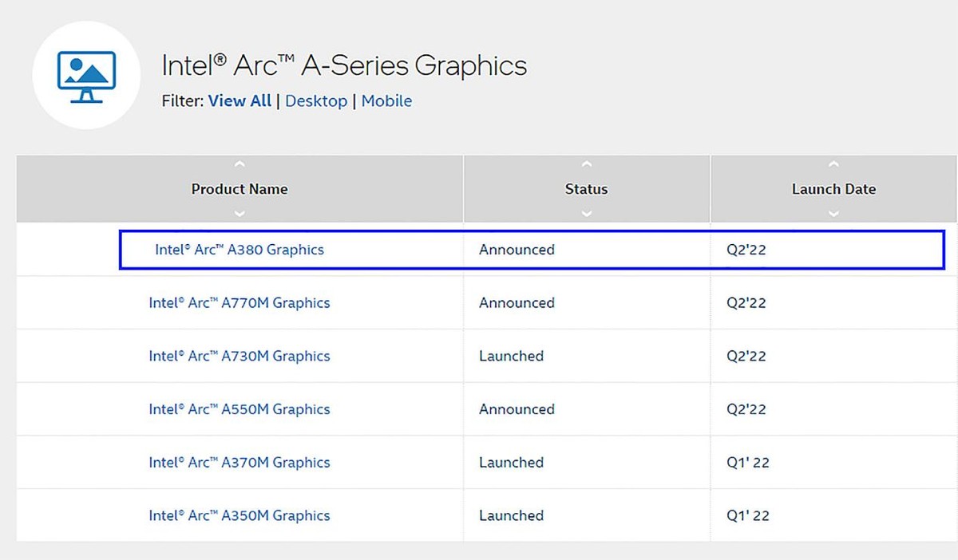
Task: Click the monitor picture graphics icon
Action: (86, 77)
